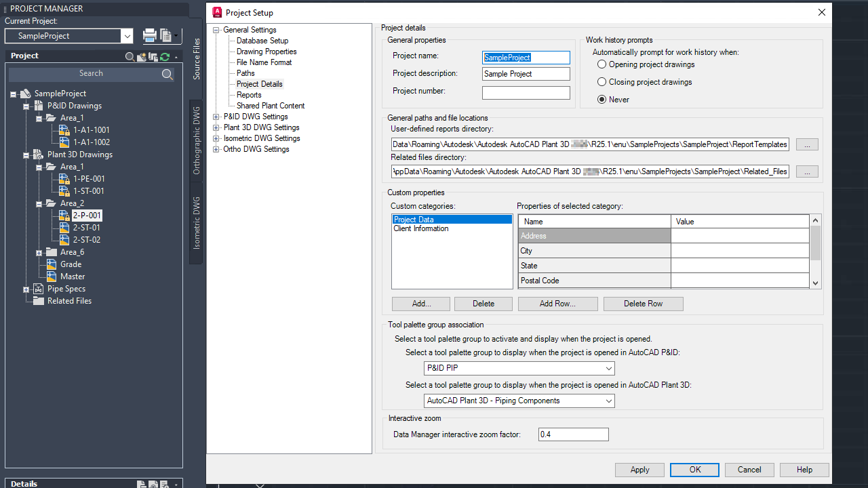
Task: Expand Isometric DWG Settings in Project Setup
Action: click(x=217, y=138)
